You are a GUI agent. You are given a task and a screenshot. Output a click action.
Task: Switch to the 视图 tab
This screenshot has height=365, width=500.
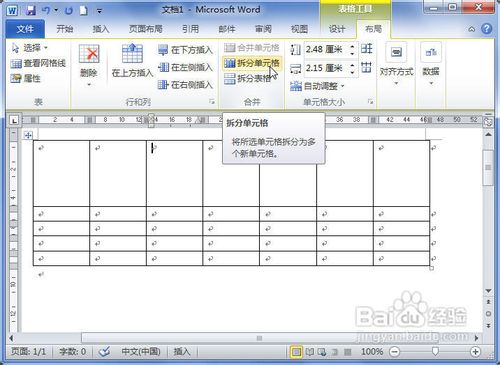point(299,29)
